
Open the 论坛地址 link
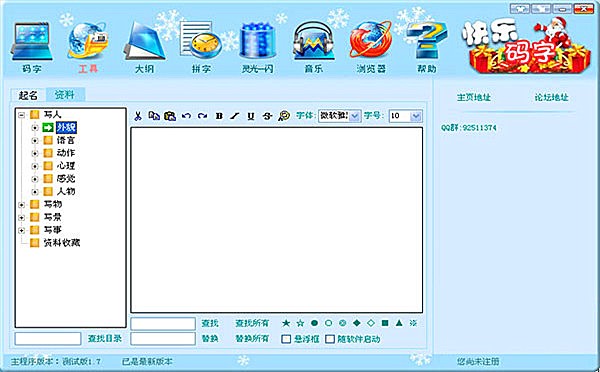click(551, 97)
